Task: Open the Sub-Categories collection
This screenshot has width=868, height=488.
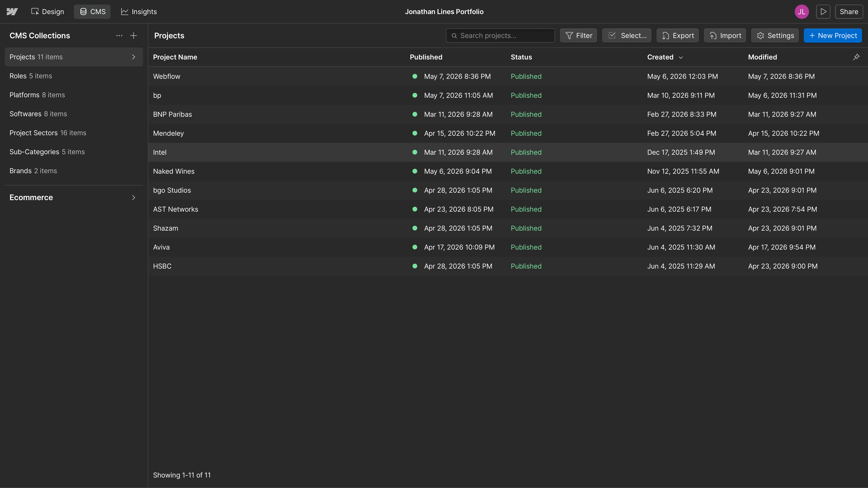Action: tap(74, 152)
